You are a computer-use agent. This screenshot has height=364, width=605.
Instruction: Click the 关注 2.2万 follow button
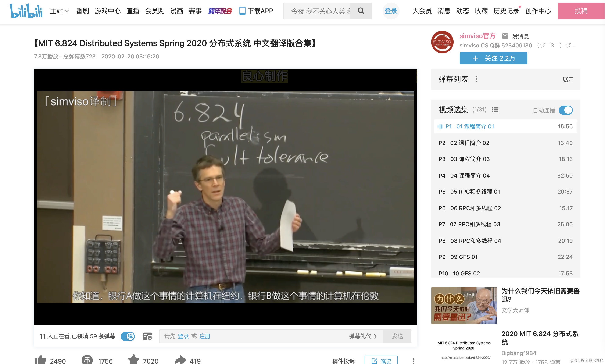[x=493, y=58]
